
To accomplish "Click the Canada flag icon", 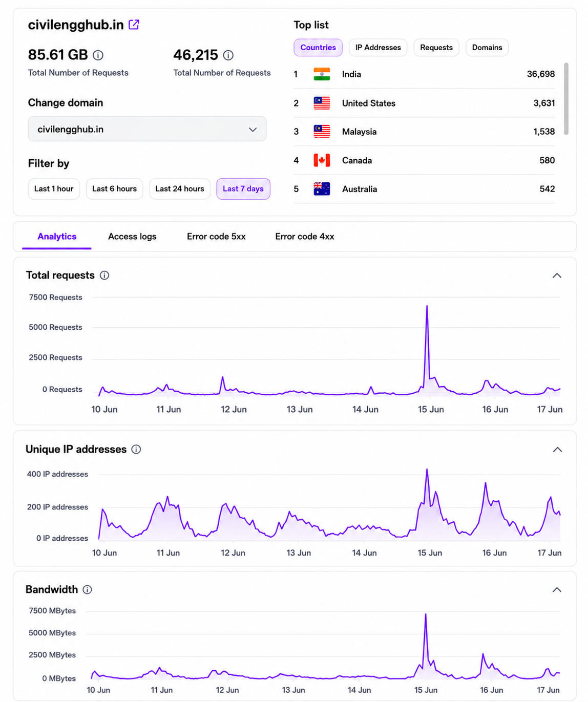I will coord(322,160).
